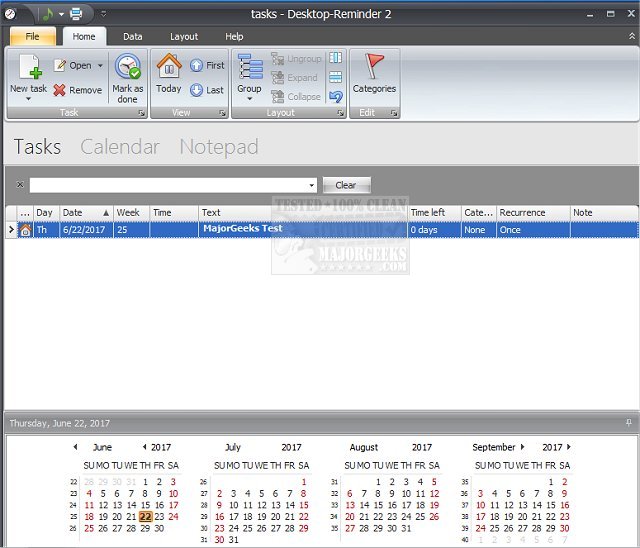Go to next year beside September 2017
Image resolution: width=640 pixels, height=548 pixels.
(569, 447)
